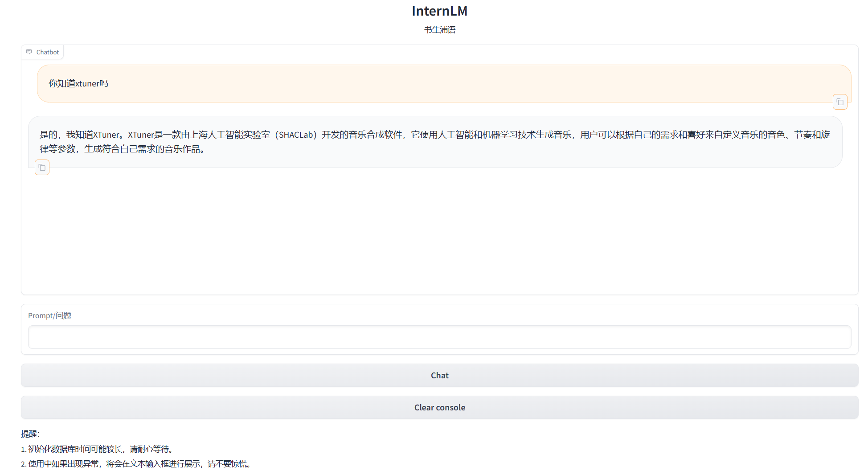Image resolution: width=868 pixels, height=475 pixels.
Task: Select the user message '你知道xtuner吗'
Action: [x=78, y=83]
